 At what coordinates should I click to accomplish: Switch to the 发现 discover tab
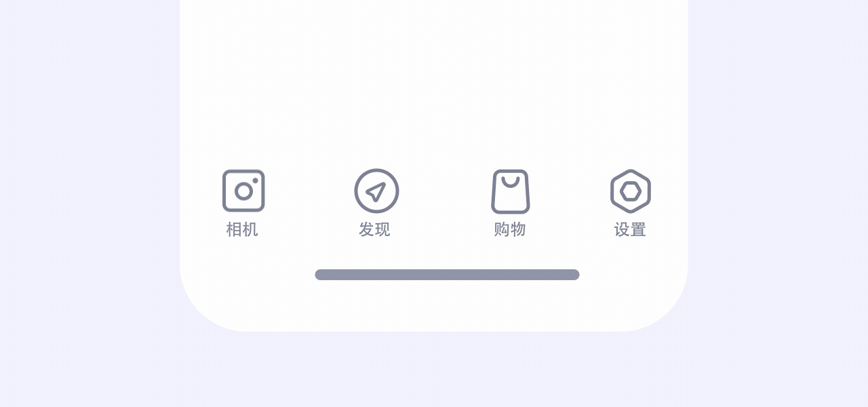(376, 203)
